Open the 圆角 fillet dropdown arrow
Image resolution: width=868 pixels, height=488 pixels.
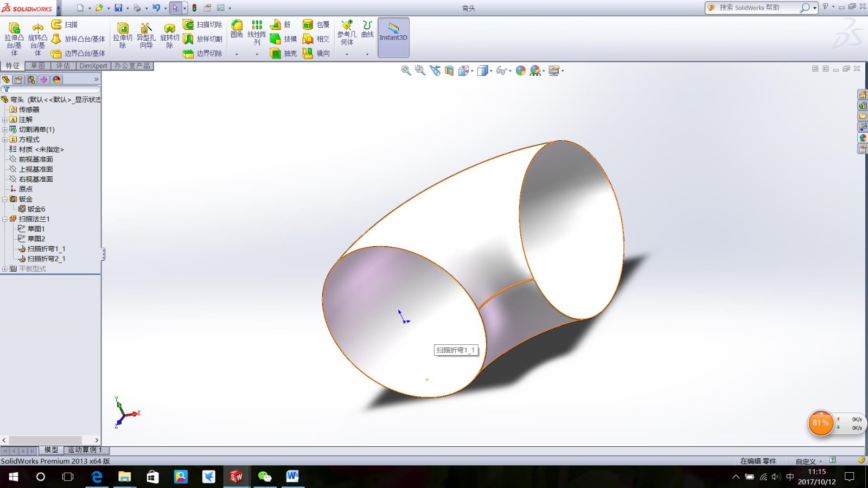coord(237,54)
